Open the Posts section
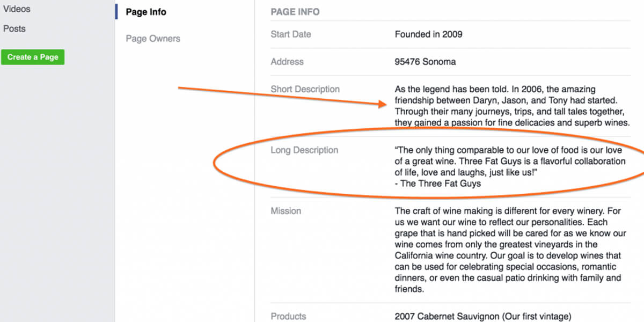 (14, 28)
